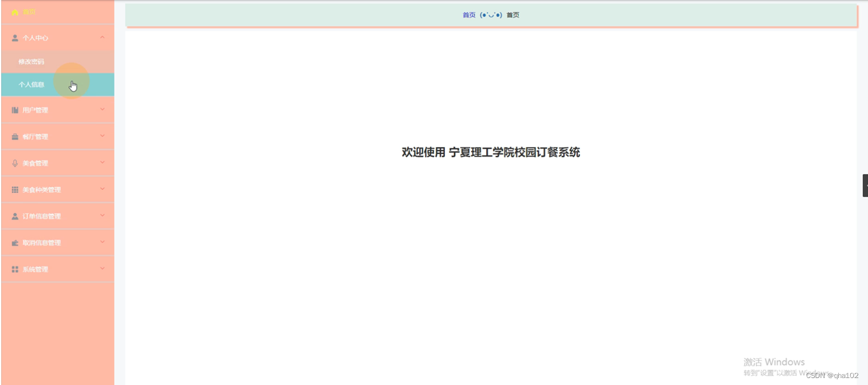This screenshot has height=385, width=868.
Task: Click the briefcase icon for 餐厅管理
Action: 15,136
